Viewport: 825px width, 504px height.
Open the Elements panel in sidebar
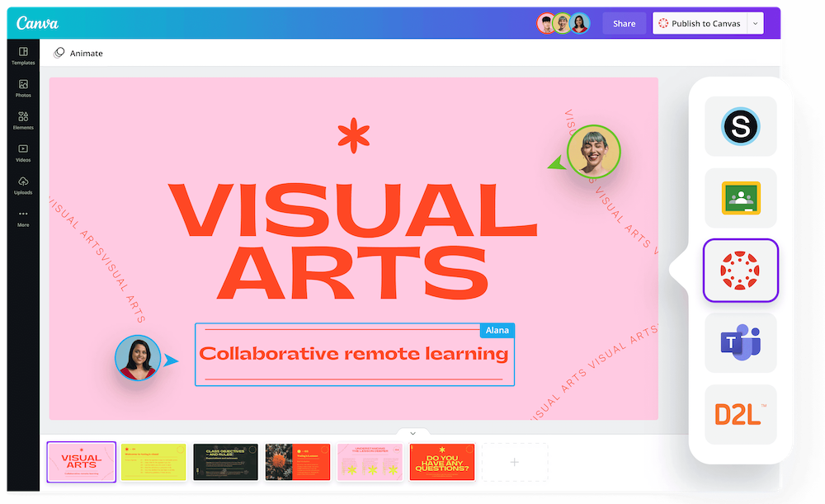click(x=23, y=120)
